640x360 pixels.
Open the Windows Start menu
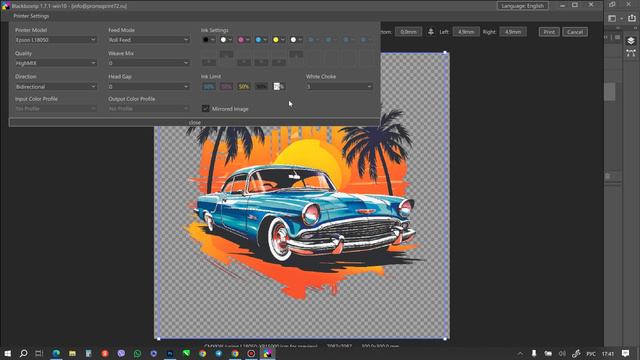pyautogui.click(x=7, y=353)
